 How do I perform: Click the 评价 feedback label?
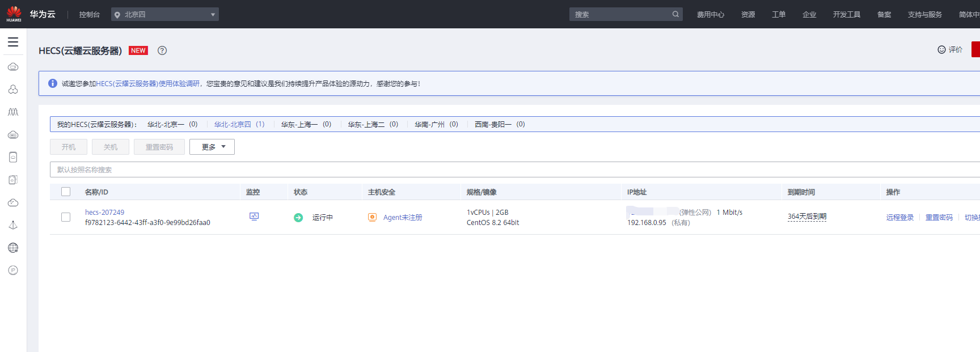click(956, 50)
